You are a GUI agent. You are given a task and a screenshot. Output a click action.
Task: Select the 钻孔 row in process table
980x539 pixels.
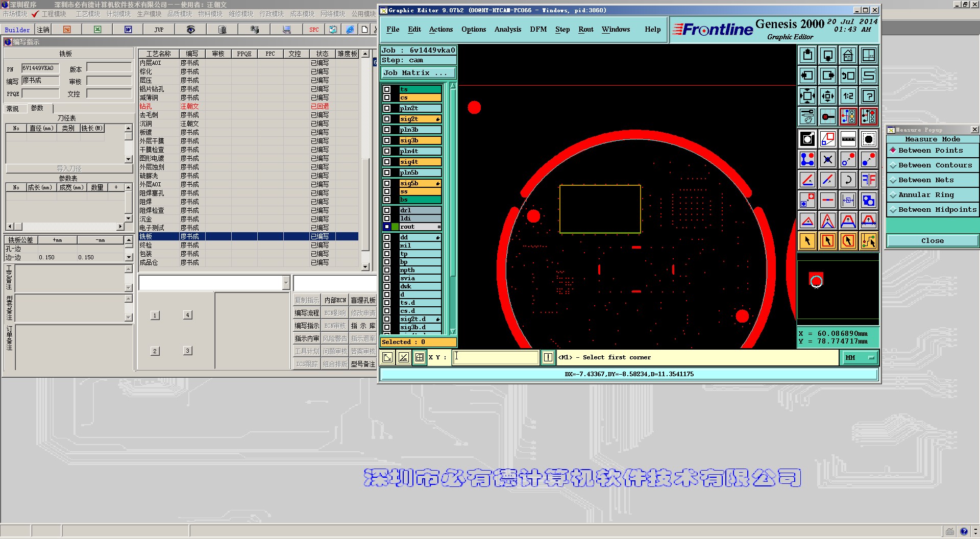[x=249, y=106]
